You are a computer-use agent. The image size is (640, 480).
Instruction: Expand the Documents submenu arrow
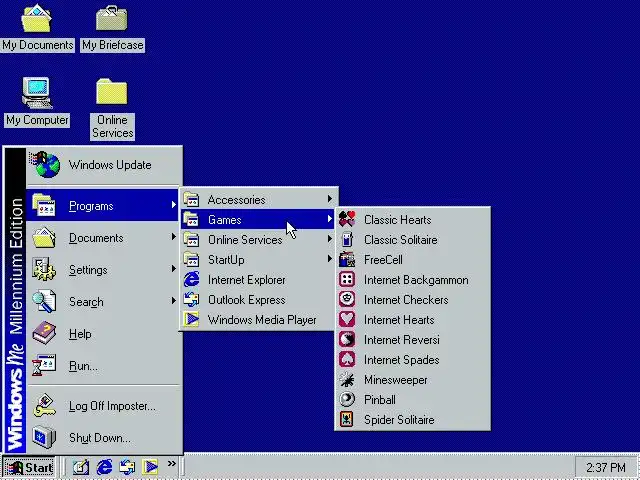pyautogui.click(x=173, y=237)
